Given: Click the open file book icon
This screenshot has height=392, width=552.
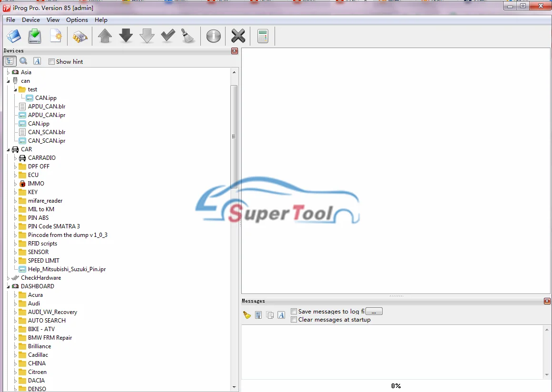Looking at the screenshot, I should (x=14, y=36).
